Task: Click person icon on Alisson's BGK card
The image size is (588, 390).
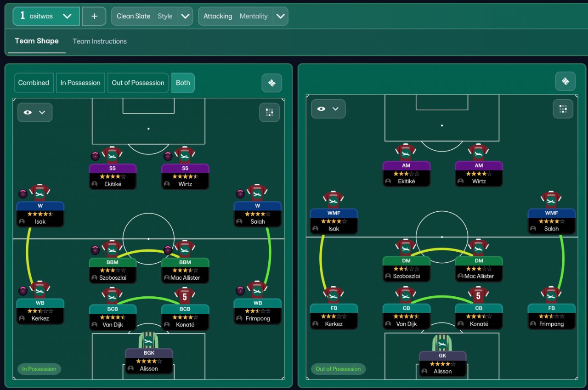Action: (x=131, y=368)
